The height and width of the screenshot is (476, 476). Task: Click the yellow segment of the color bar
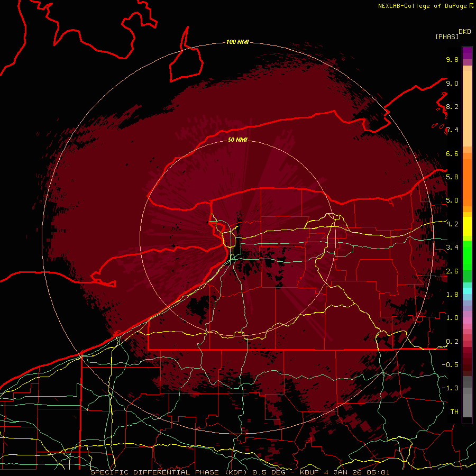click(x=467, y=226)
